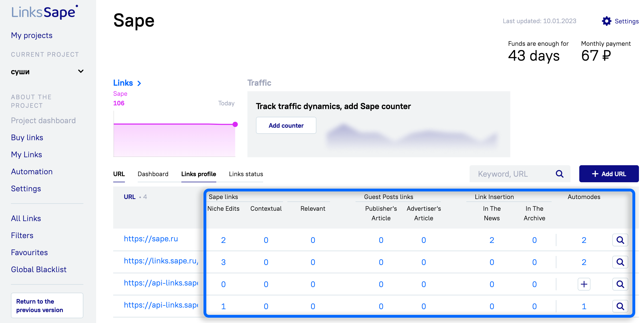Click the 43 days funds value
This screenshot has height=323, width=644.
pos(534,56)
